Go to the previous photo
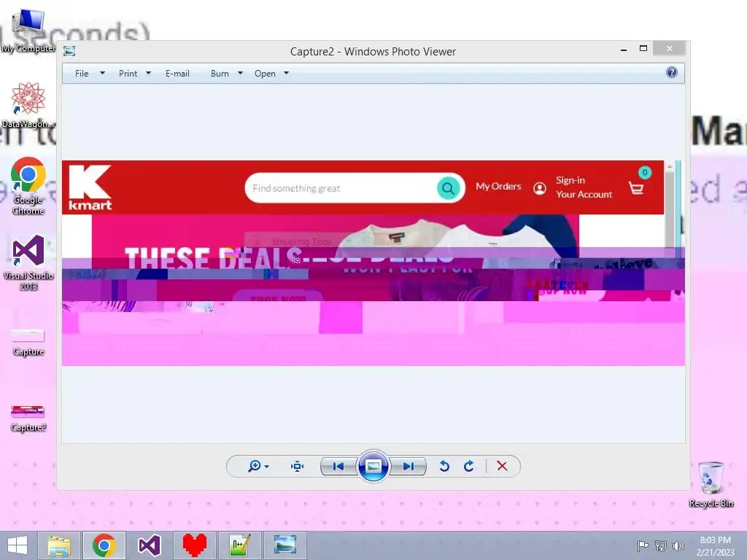 [338, 466]
